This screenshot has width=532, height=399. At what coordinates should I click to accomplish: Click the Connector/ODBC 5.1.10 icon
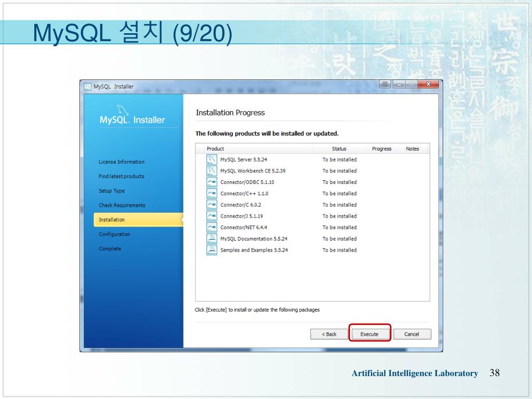pyautogui.click(x=212, y=182)
